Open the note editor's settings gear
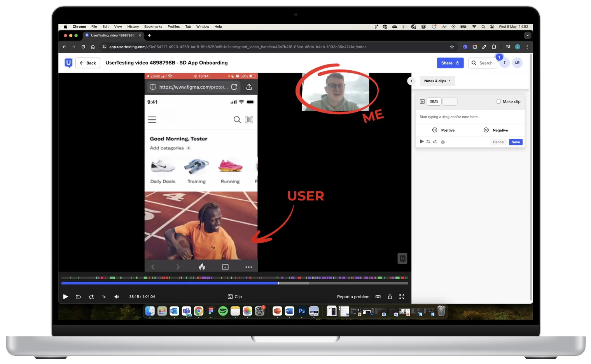The width and height of the screenshot is (591, 364). pos(443,142)
